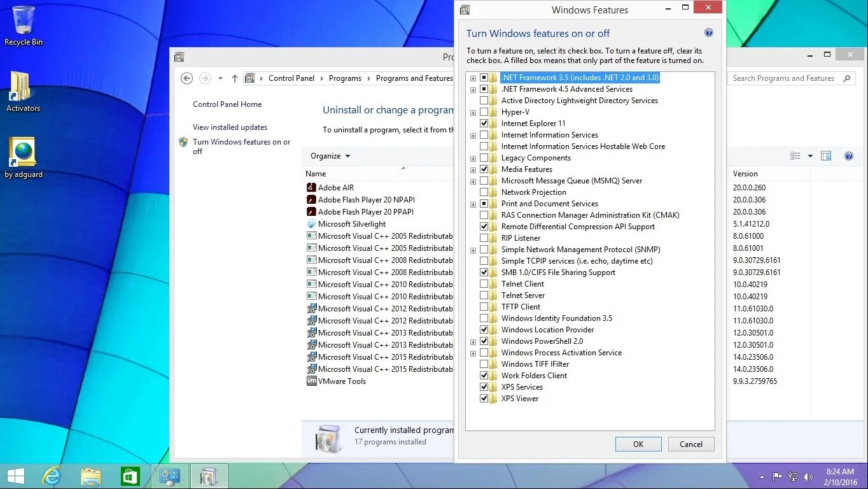Open the Recycle Bin desktop icon
The width and height of the screenshot is (868, 489).
[x=24, y=25]
